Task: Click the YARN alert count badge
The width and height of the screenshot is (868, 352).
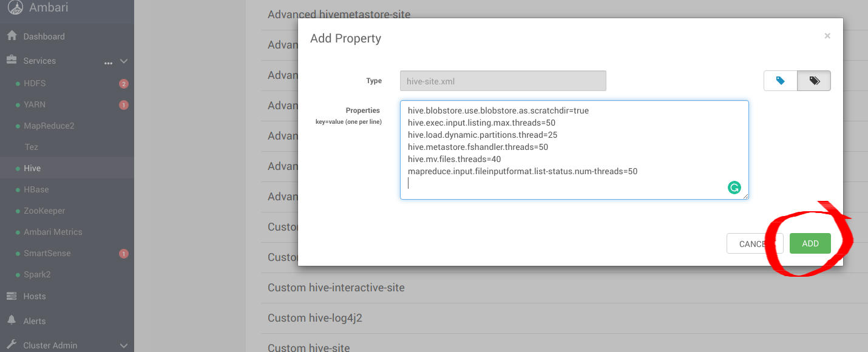Action: coord(124,105)
